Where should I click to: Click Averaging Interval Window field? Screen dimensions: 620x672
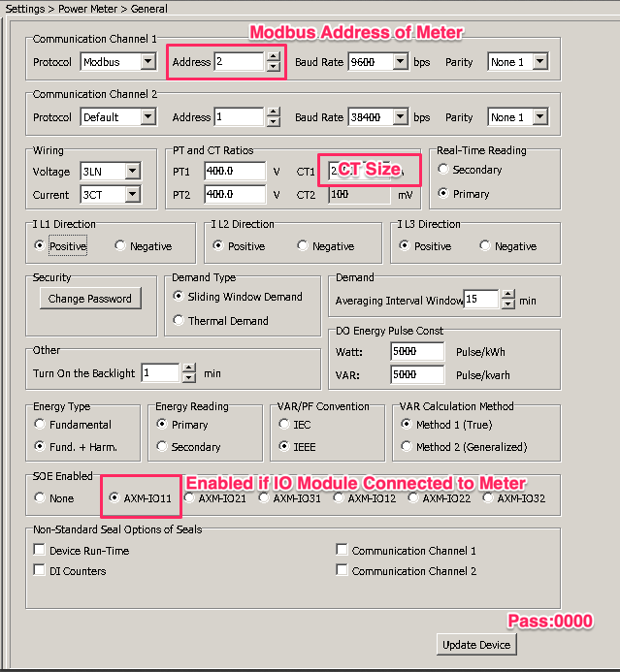[481, 299]
